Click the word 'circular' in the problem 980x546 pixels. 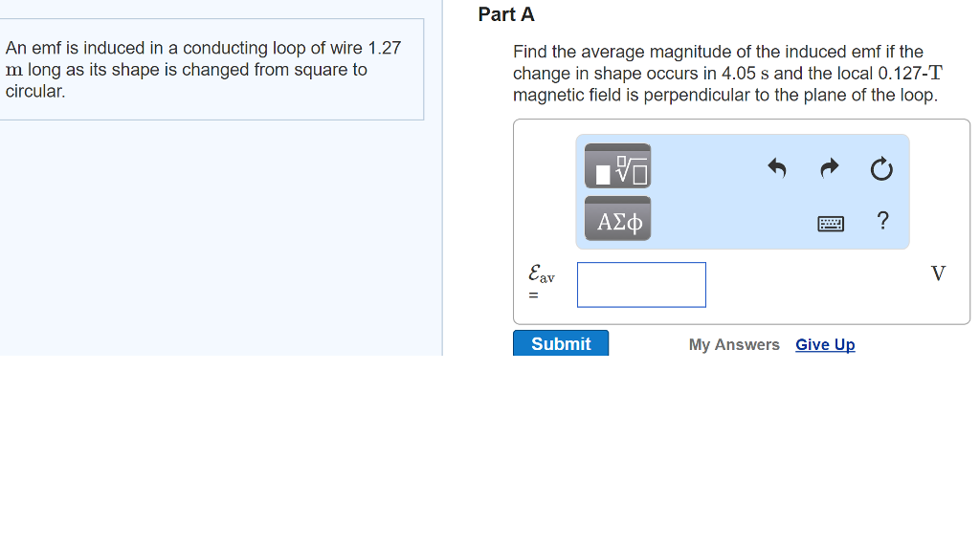coord(33,92)
